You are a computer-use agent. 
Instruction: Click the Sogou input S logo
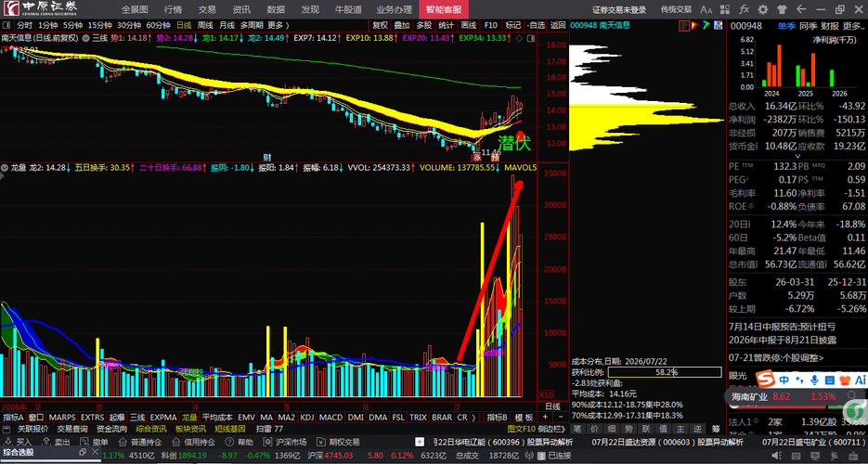tap(766, 380)
